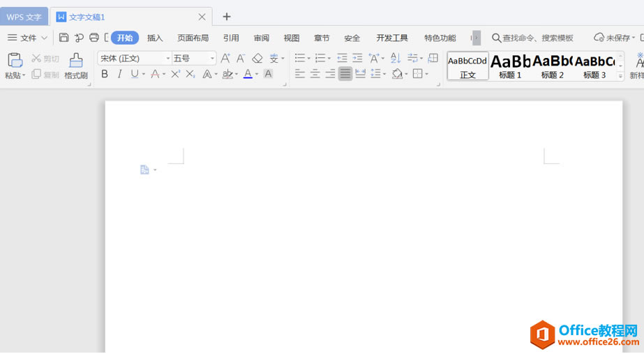Switch to the 页面布局 tab

tap(193, 38)
